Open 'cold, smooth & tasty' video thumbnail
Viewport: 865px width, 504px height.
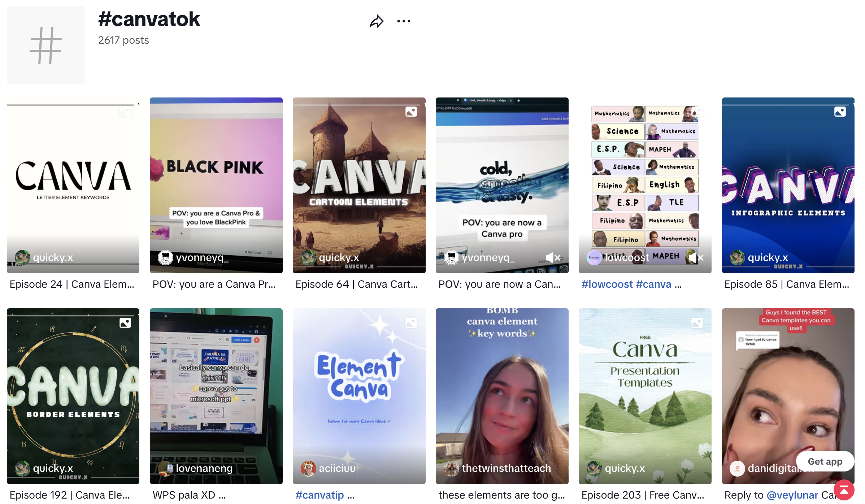point(502,185)
